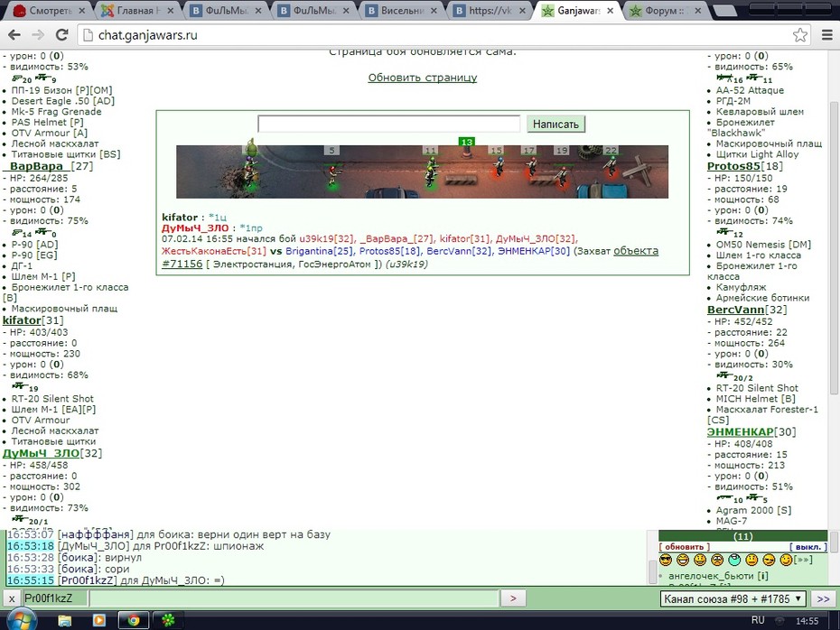
Task: Open the kifator[31] profile link
Action: (x=33, y=320)
